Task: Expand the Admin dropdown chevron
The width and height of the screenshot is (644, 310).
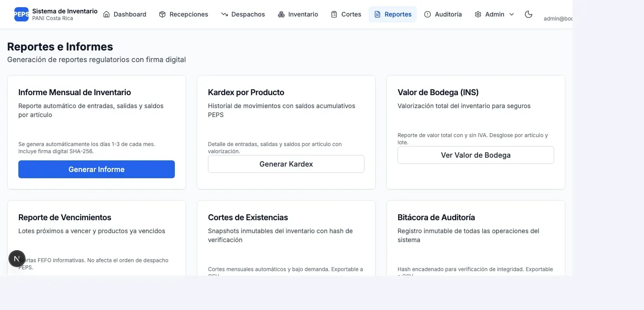Action: pos(512,14)
